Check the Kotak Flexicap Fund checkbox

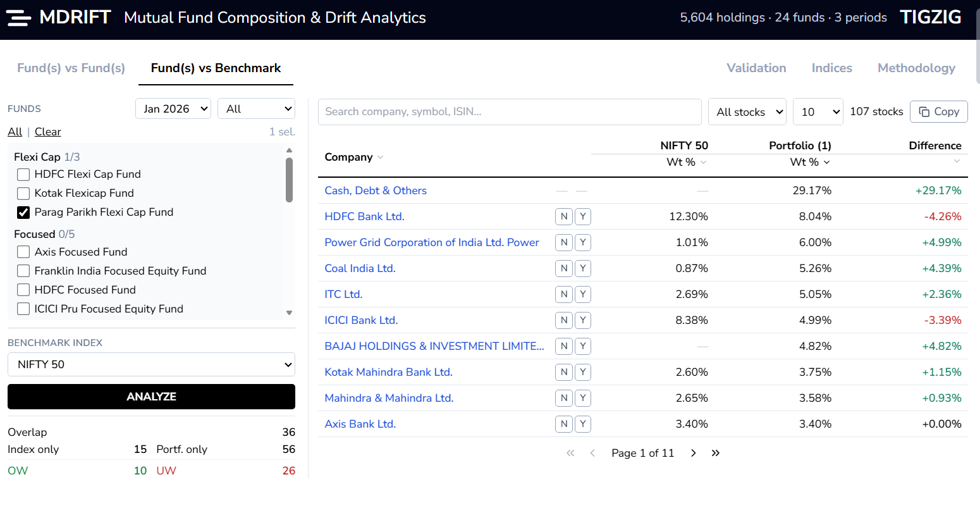click(23, 194)
